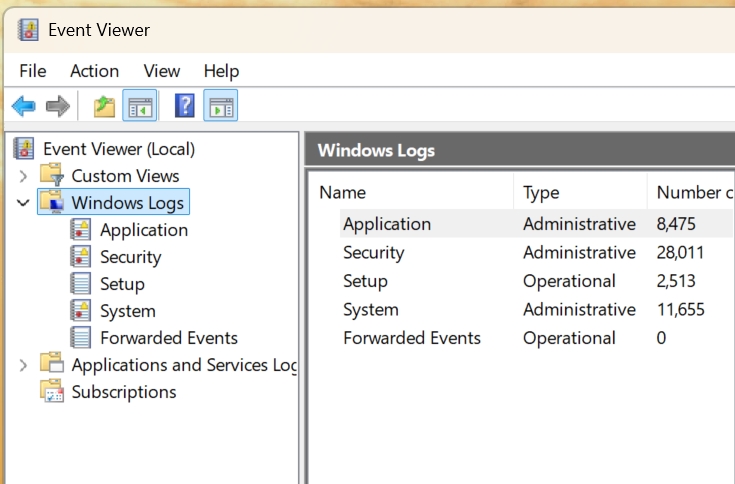735x484 pixels.
Task: Select the Subscriptions tree item
Action: pos(123,392)
